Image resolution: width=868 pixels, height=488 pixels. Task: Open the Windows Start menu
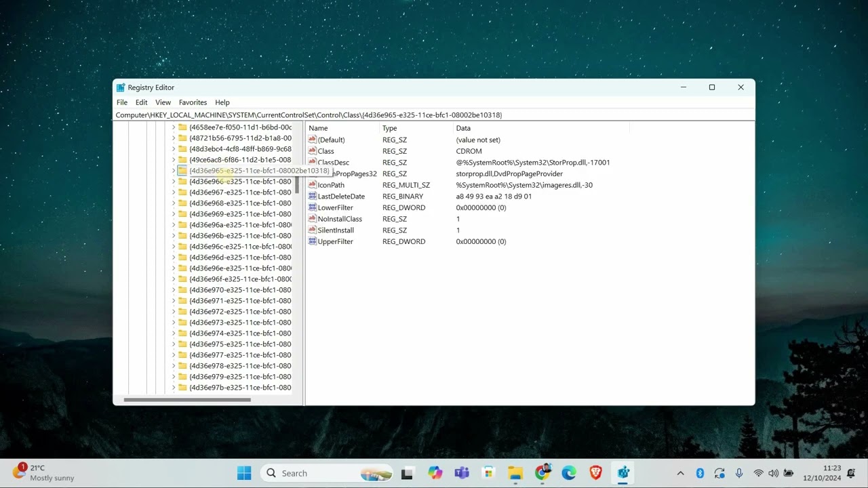point(244,473)
